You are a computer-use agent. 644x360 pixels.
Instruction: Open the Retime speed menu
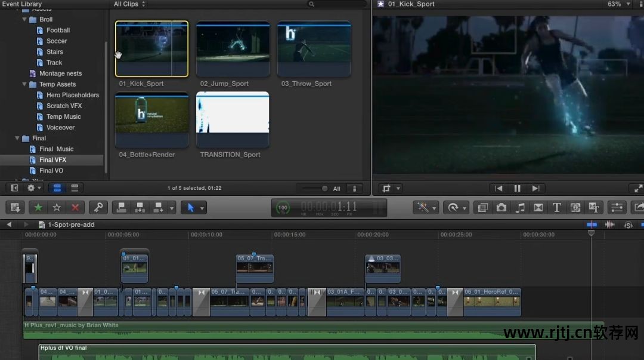click(x=456, y=208)
